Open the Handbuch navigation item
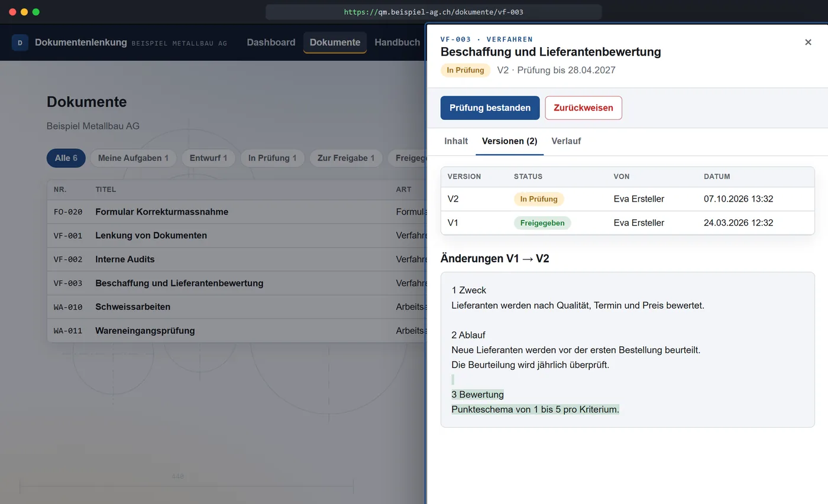 pyautogui.click(x=397, y=43)
